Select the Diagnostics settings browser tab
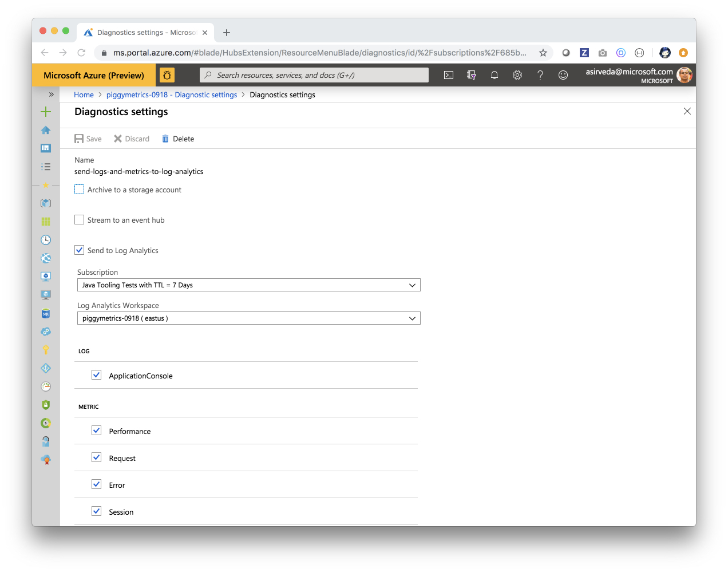This screenshot has width=728, height=572. 145,33
